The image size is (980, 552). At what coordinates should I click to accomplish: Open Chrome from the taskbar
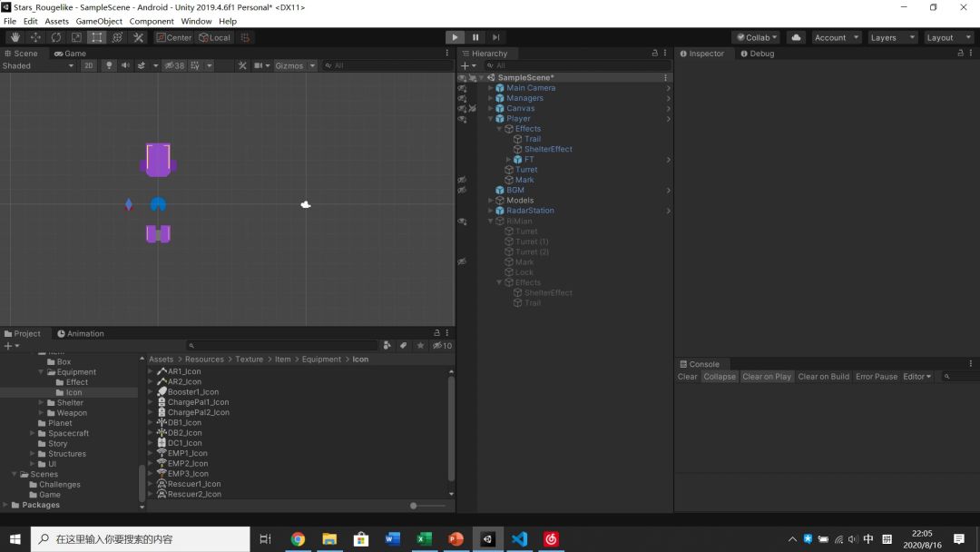tap(298, 539)
